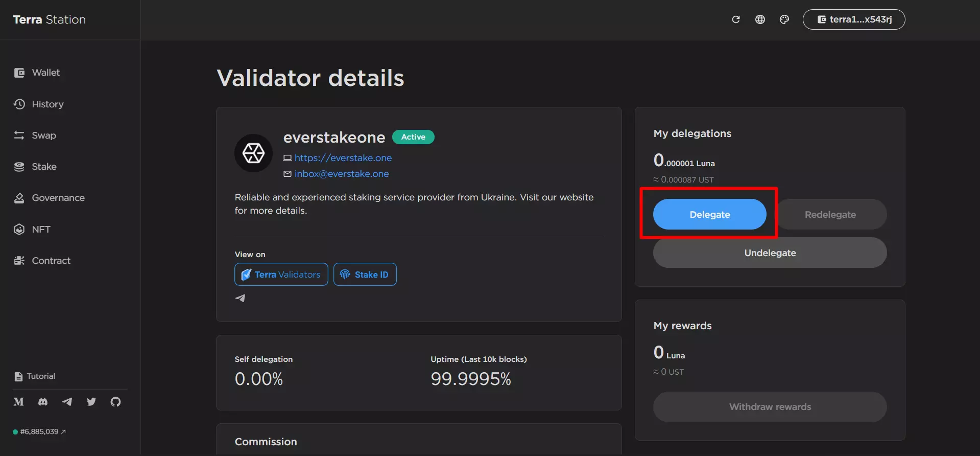The image size is (980, 456).
Task: Click the Twitter icon in the sidebar
Action: pos(91,402)
